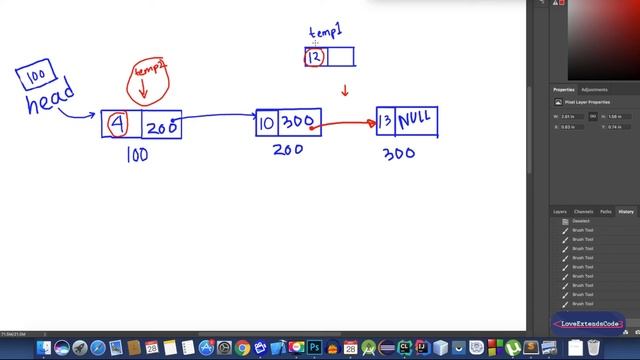
Task: Open IntelliJ IDEA from the Dock
Action: [x=422, y=348]
